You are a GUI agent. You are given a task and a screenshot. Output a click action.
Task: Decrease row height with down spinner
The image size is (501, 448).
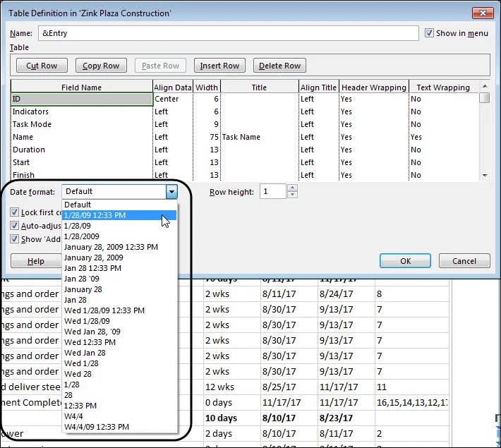[x=292, y=195]
